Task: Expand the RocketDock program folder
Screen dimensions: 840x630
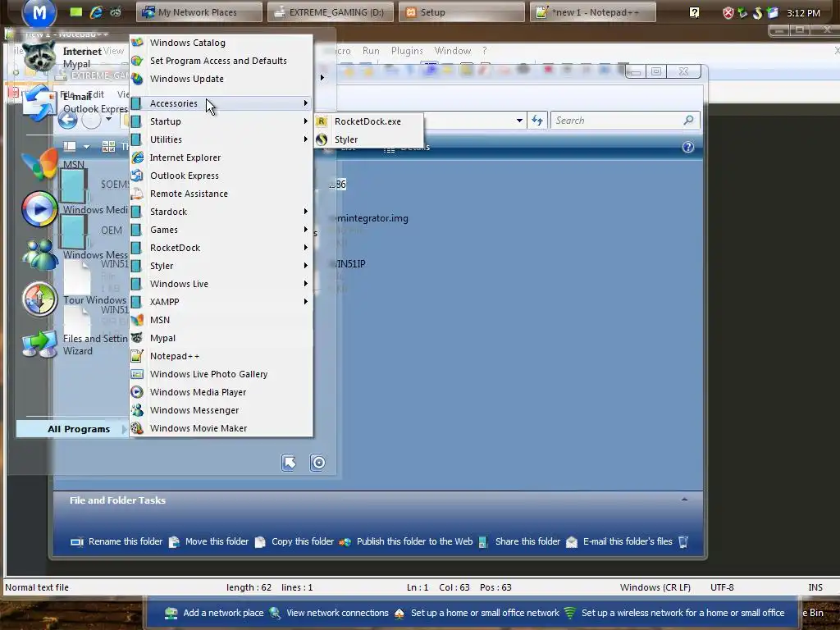Action: [221, 248]
